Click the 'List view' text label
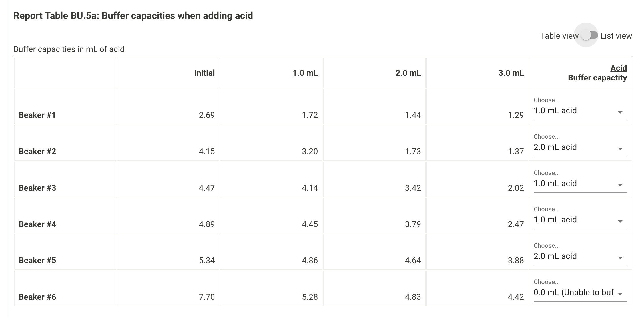 coord(616,36)
